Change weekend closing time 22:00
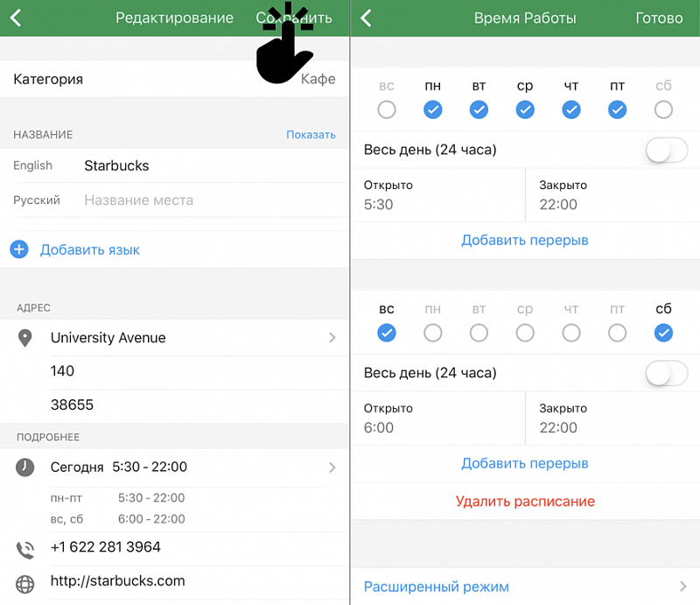Image resolution: width=700 pixels, height=605 pixels. 613,419
